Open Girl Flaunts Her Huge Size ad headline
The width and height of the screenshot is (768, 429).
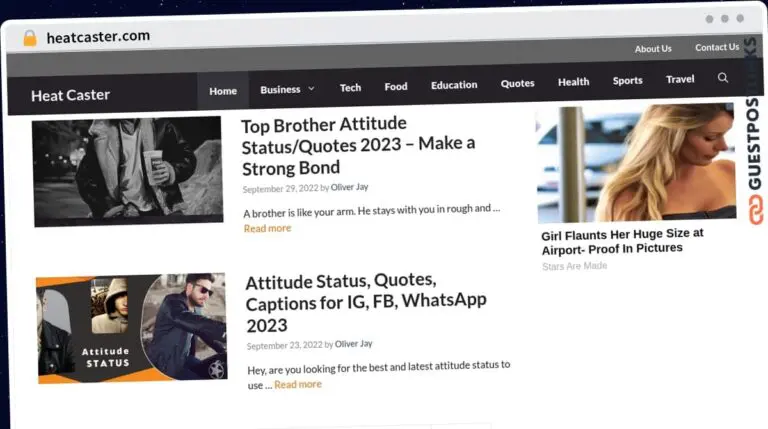622,241
